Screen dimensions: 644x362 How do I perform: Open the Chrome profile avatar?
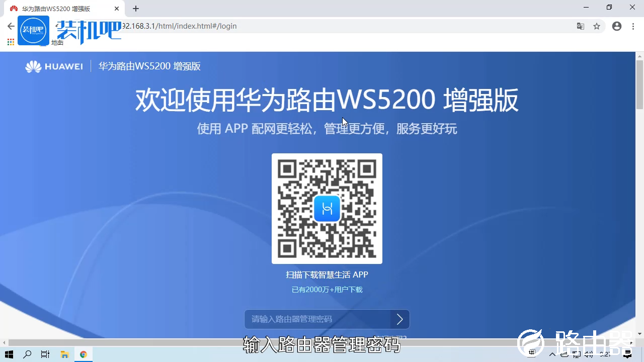point(617,26)
